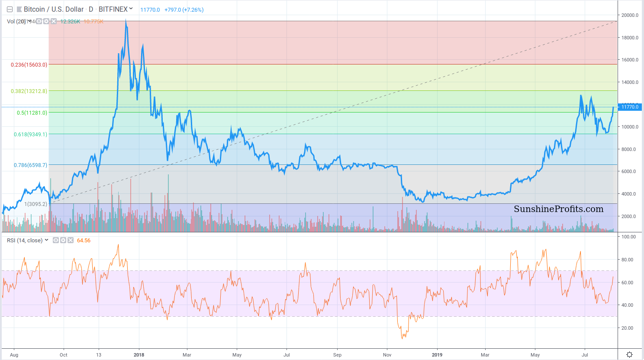Click the 20.00 label on the RSI scale
Viewport: 644px width, 360px height.
(x=627, y=328)
